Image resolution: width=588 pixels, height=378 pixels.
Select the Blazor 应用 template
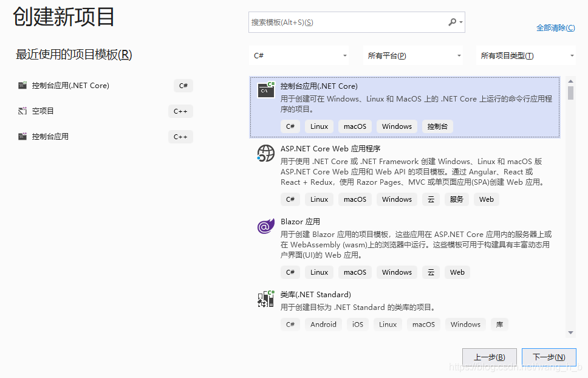click(x=405, y=248)
